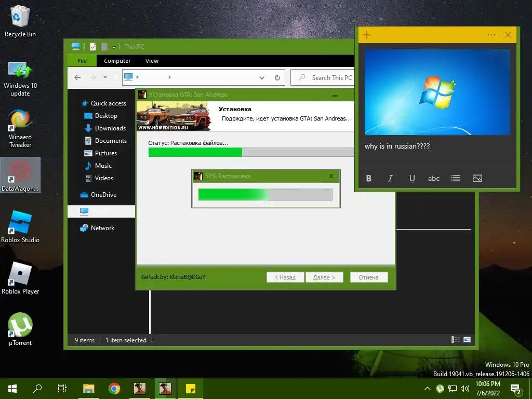
Task: Click the Properties quick access toolbar icon
Action: coord(92,47)
